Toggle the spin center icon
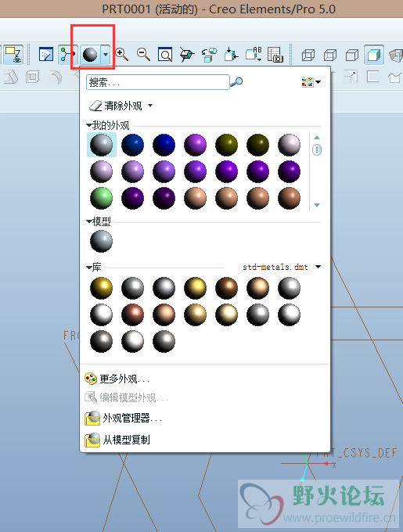Screen dimensions: 403x532 tap(67, 54)
